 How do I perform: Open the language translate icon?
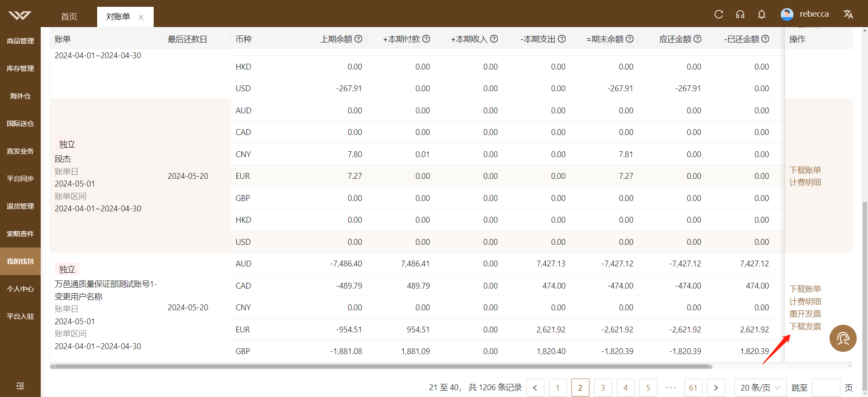click(x=848, y=14)
